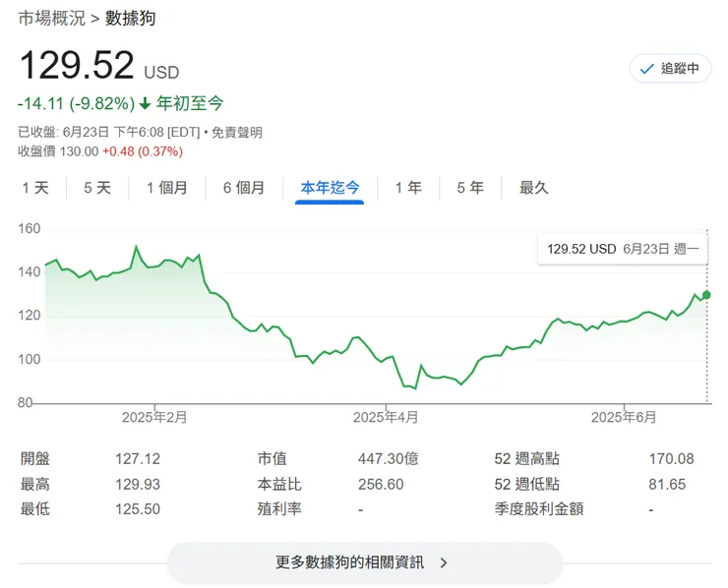Show the 1 年 chart range
This screenshot has height=588, width=728.
tap(408, 188)
